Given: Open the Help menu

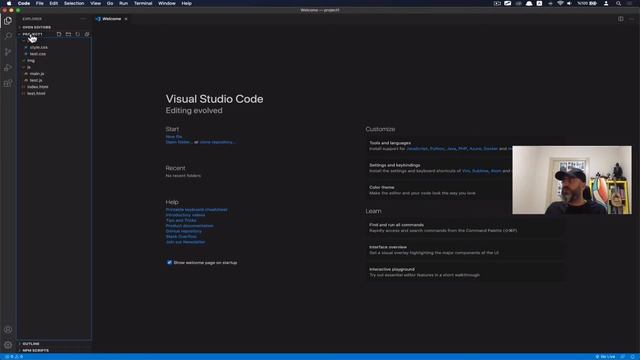Looking at the screenshot, I should tap(187, 3).
